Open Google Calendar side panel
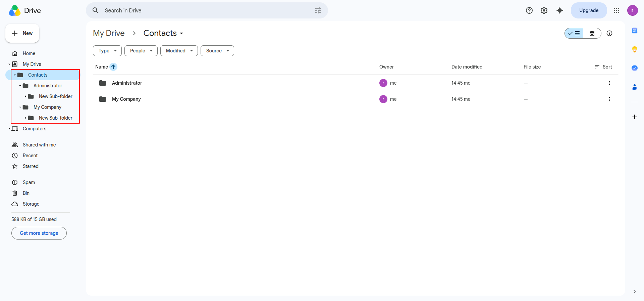The image size is (644, 301). pyautogui.click(x=635, y=31)
